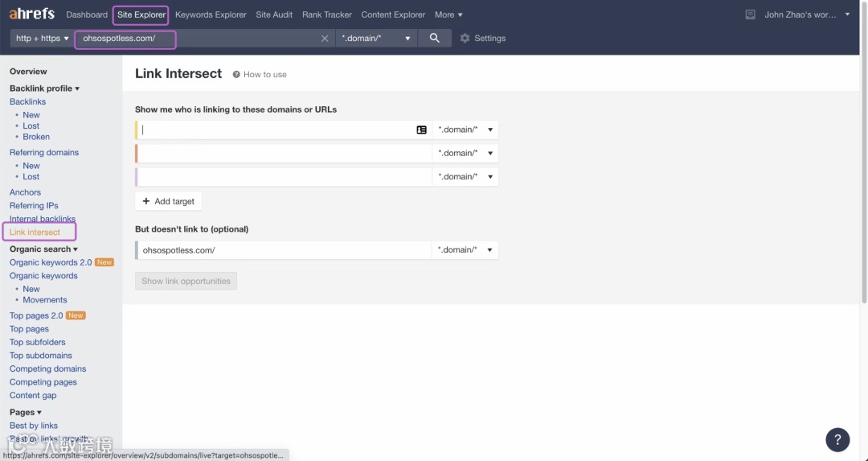Focus the second target input field
Screen dimensions: 868x461
click(285, 153)
